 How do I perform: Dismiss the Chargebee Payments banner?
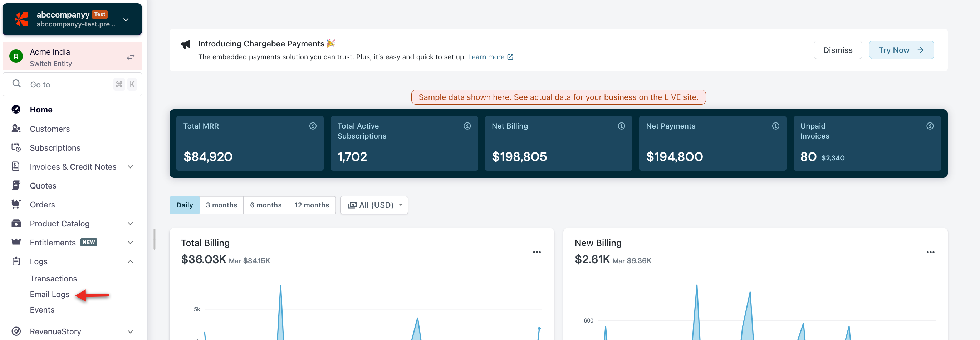tap(837, 50)
